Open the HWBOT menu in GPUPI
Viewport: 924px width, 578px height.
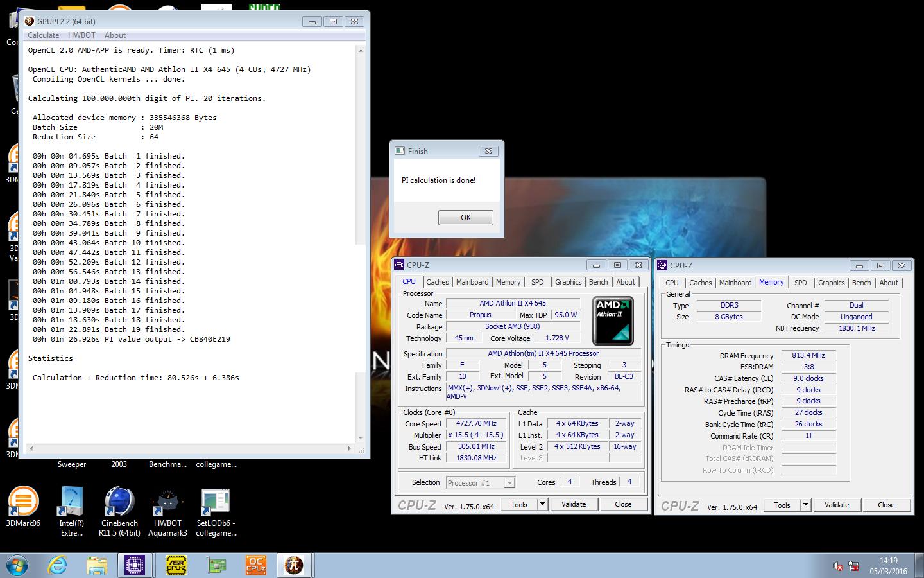pyautogui.click(x=81, y=35)
